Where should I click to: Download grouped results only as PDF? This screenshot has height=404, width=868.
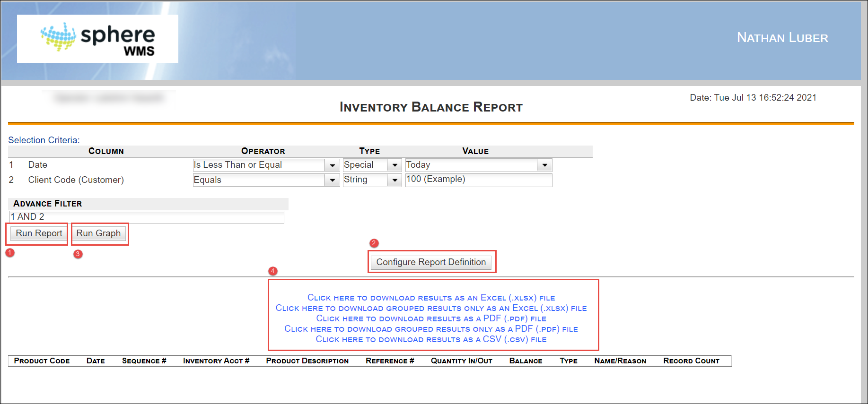[x=431, y=329]
